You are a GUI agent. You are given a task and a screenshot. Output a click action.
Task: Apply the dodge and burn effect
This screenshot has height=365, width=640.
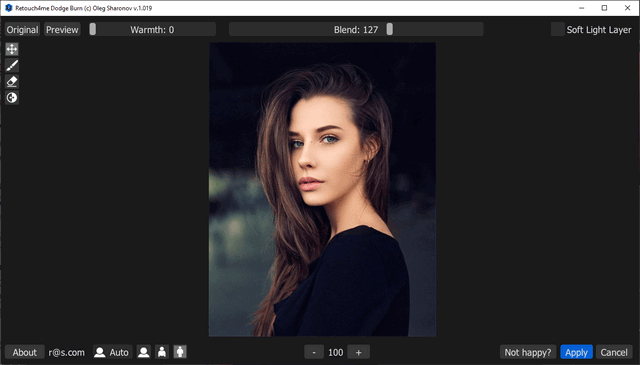click(576, 352)
